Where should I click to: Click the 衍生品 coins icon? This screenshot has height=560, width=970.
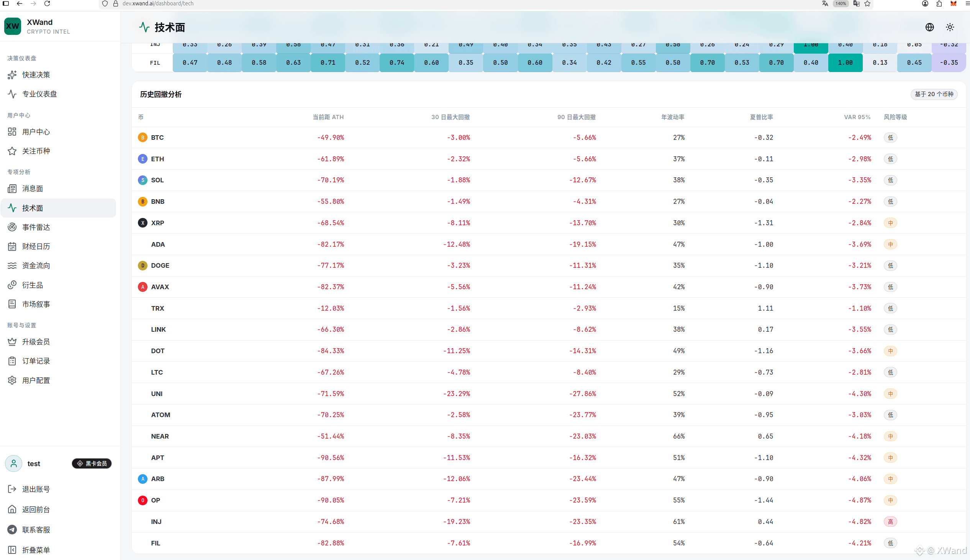click(x=12, y=285)
